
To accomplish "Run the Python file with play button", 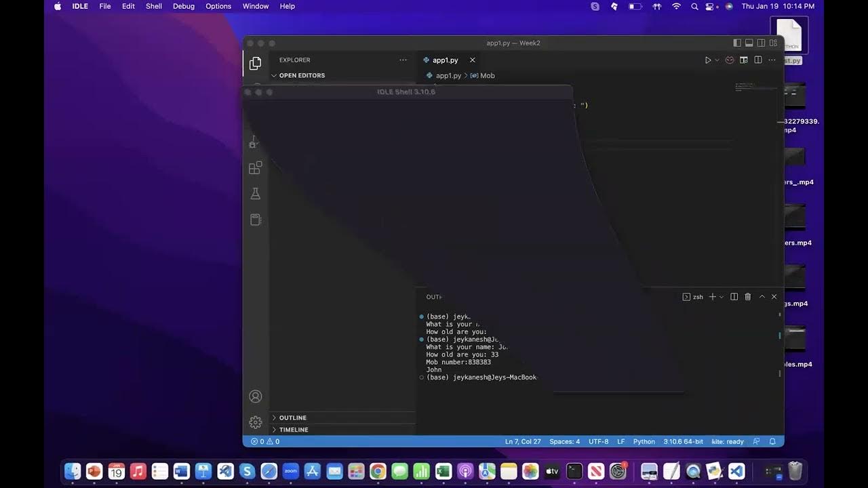I will (708, 60).
